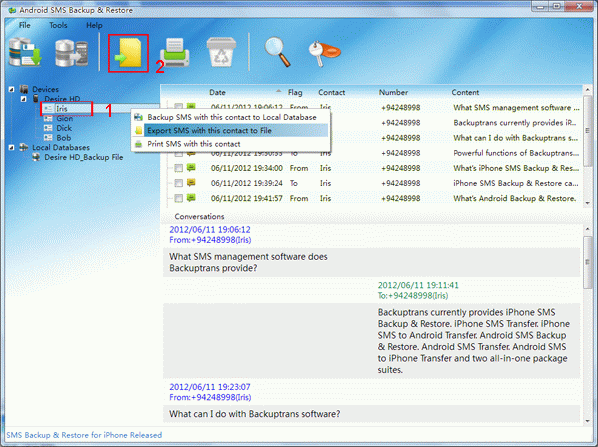
Task: Click the Search magnifying glass toolbar icon
Action: [x=278, y=52]
